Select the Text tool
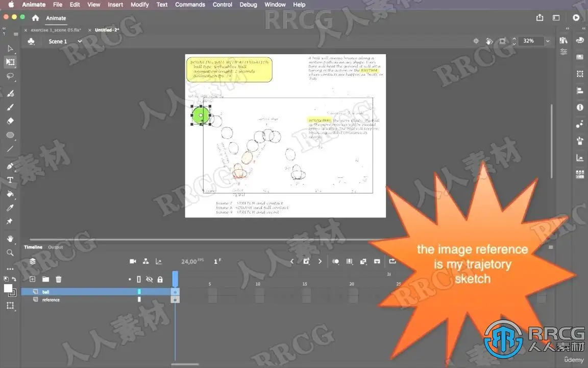Screen dimensions: 588x368 tap(10, 180)
